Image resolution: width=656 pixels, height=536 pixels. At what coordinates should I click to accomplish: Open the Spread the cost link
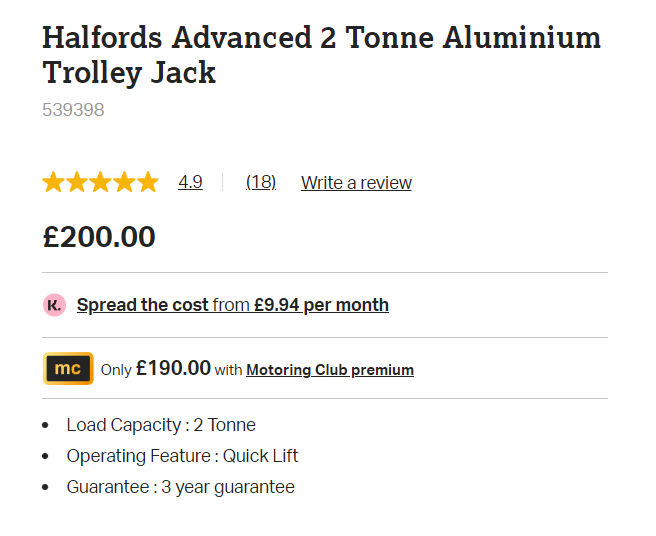click(x=143, y=305)
